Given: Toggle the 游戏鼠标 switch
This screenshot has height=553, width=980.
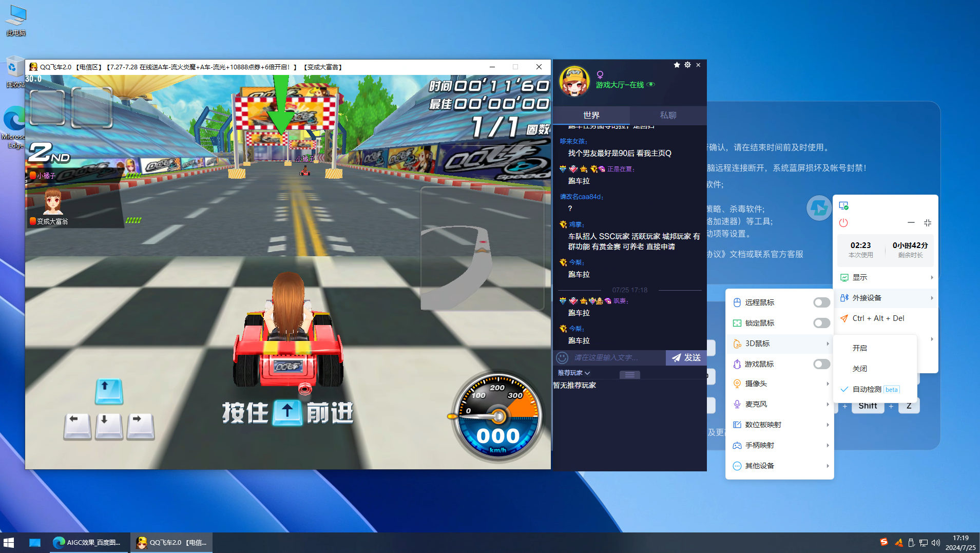Looking at the screenshot, I should point(821,364).
